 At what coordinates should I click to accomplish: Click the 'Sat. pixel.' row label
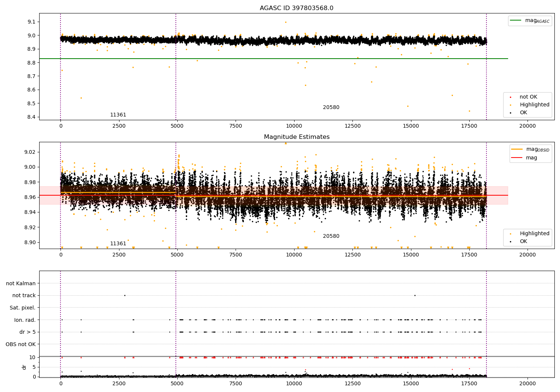pyautogui.click(x=23, y=308)
